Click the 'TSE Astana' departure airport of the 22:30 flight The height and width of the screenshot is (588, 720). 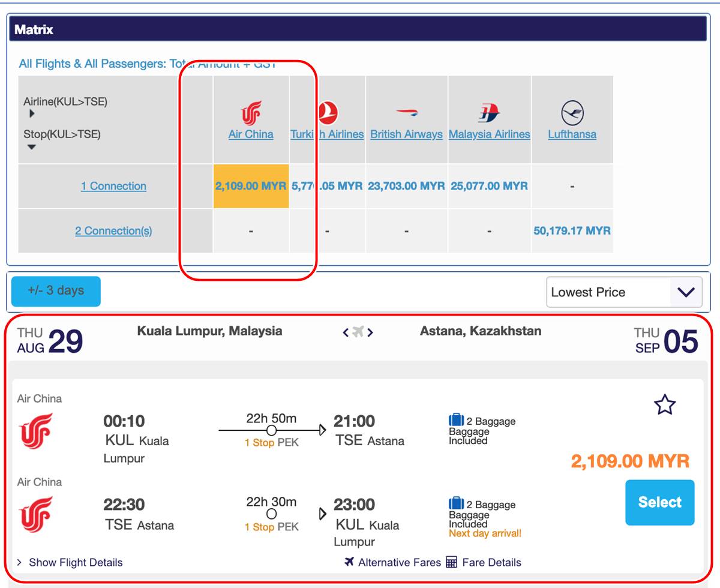[140, 524]
